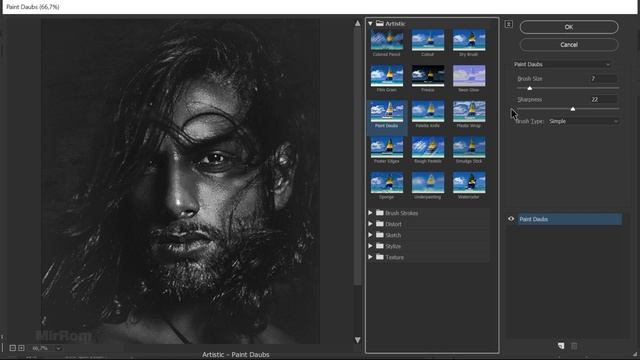The height and width of the screenshot is (360, 640).
Task: Apply the Sponge filter thumbnail
Action: point(387,182)
